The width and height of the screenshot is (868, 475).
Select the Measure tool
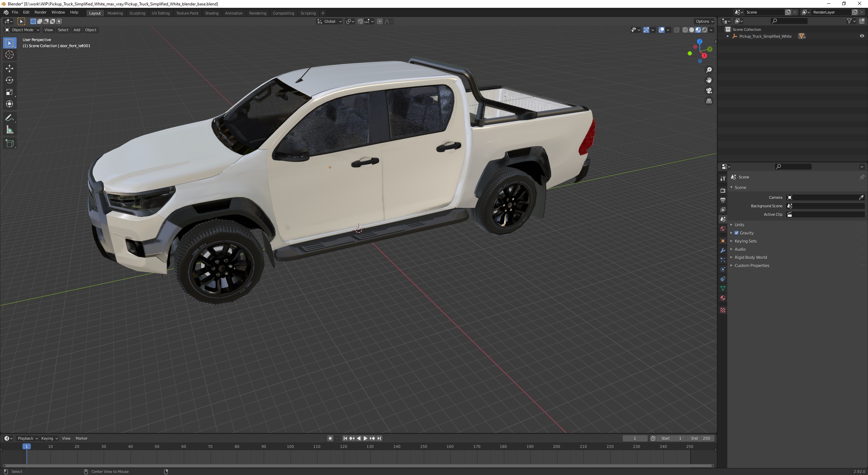click(9, 130)
